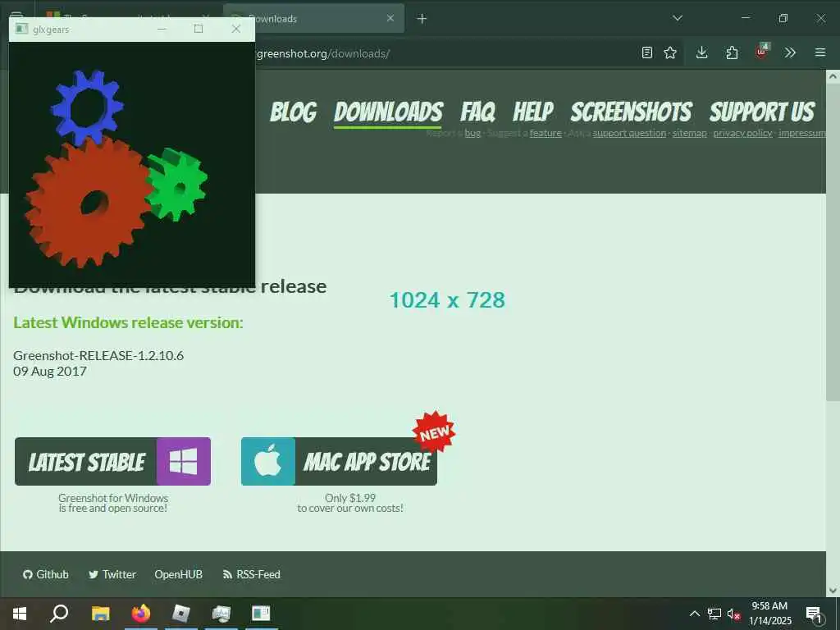Open the BLOG navigation item
Image resolution: width=840 pixels, height=630 pixels.
[293, 112]
